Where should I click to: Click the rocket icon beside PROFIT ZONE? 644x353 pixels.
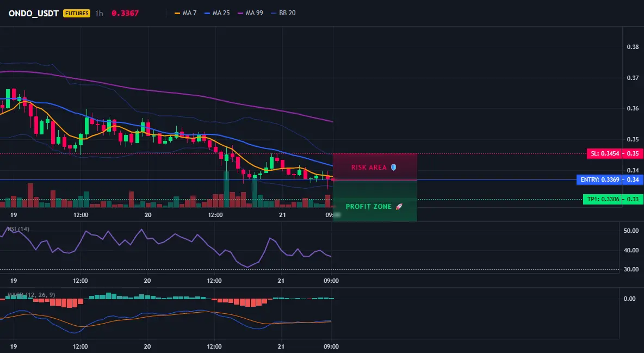click(399, 207)
